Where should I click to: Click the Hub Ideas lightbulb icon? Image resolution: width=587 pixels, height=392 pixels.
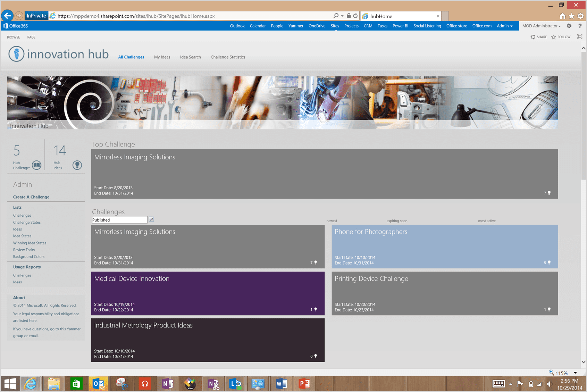77,165
